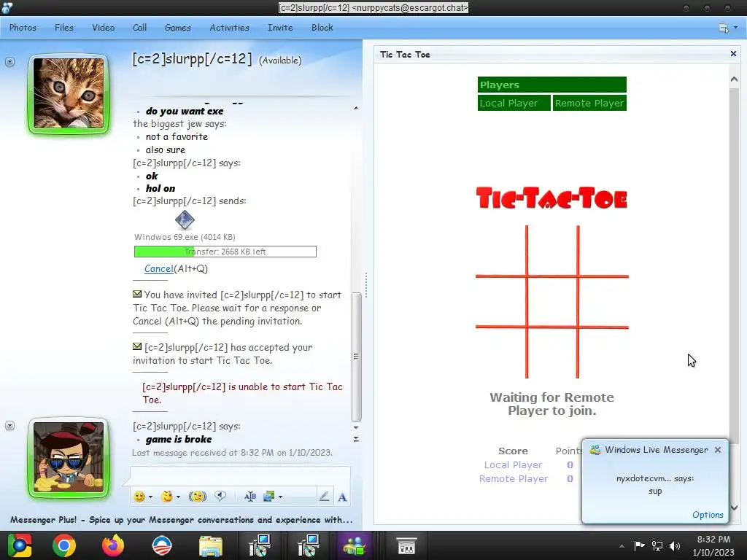Click the Remote Player header button
747x560 pixels.
(x=589, y=103)
